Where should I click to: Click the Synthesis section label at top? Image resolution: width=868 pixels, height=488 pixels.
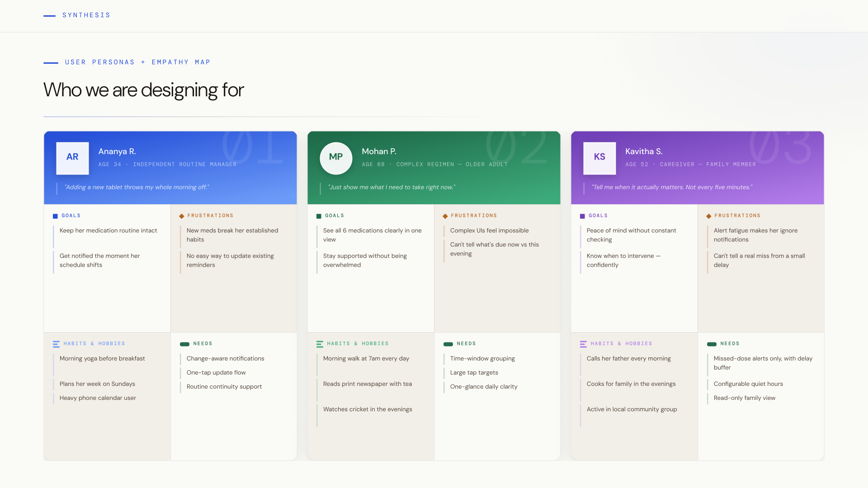(x=86, y=15)
